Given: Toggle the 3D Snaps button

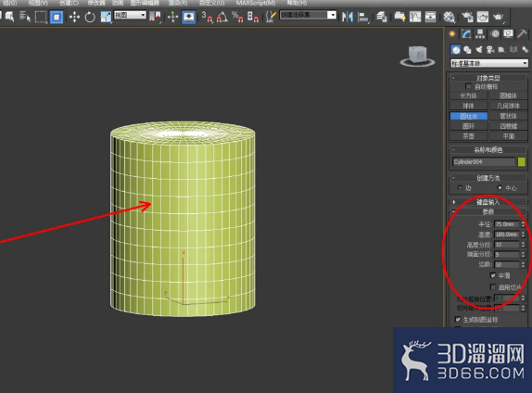Looking at the screenshot, I should point(207,17).
